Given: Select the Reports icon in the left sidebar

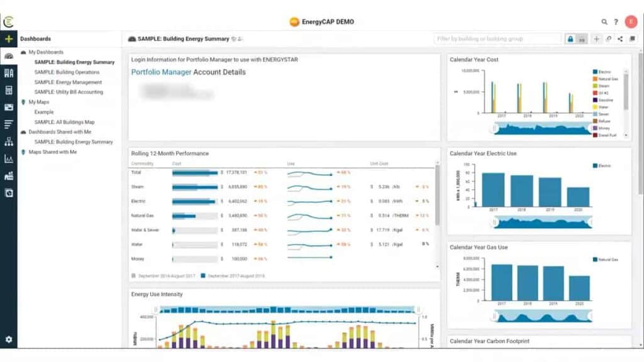Looking at the screenshot, I should (x=9, y=123).
